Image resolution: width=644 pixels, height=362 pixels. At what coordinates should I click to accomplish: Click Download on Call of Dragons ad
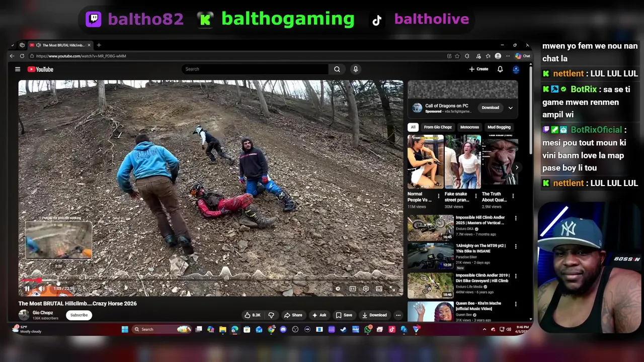(x=491, y=108)
